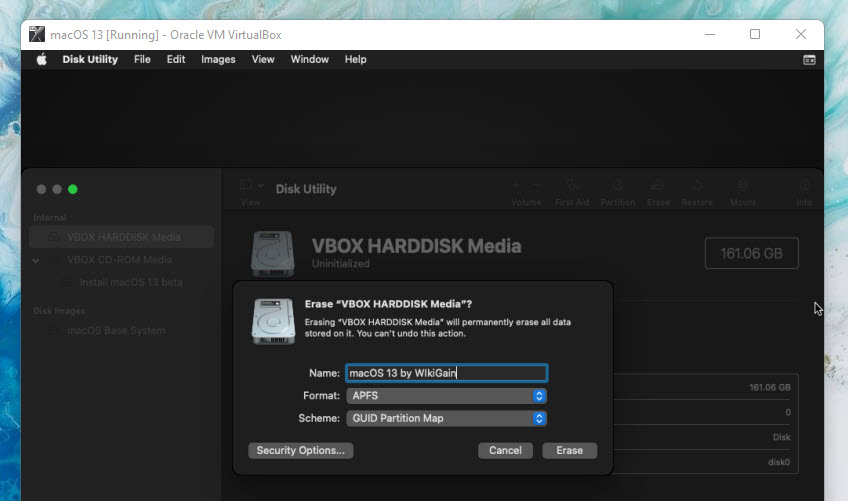Click the 161.06 GB value in info table
This screenshot has width=848, height=501.
[x=770, y=387]
